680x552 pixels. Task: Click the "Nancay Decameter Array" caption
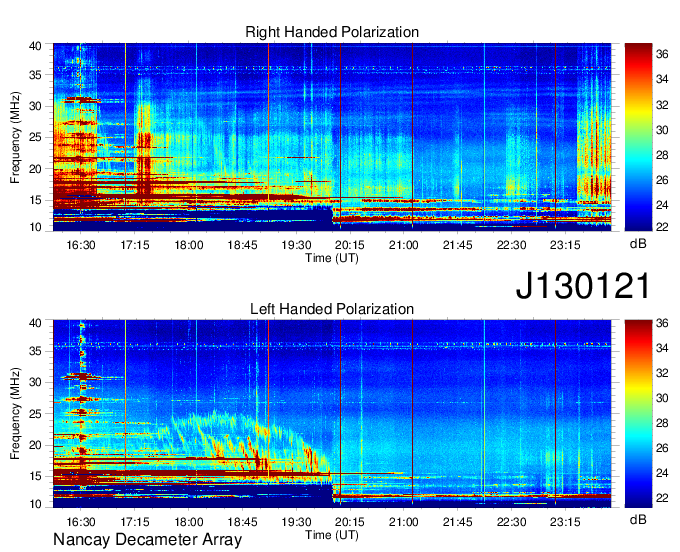tap(147, 540)
